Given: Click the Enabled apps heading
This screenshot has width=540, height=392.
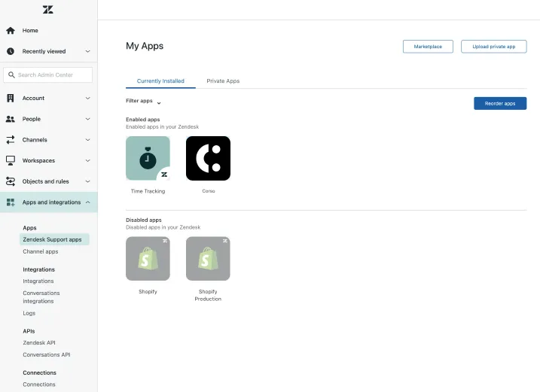Looking at the screenshot, I should (143, 120).
